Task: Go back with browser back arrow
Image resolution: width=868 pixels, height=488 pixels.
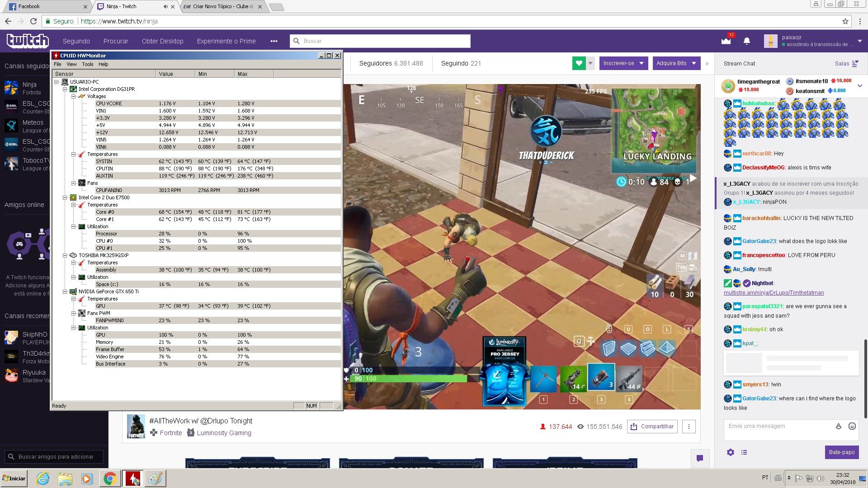Action: pos(8,21)
